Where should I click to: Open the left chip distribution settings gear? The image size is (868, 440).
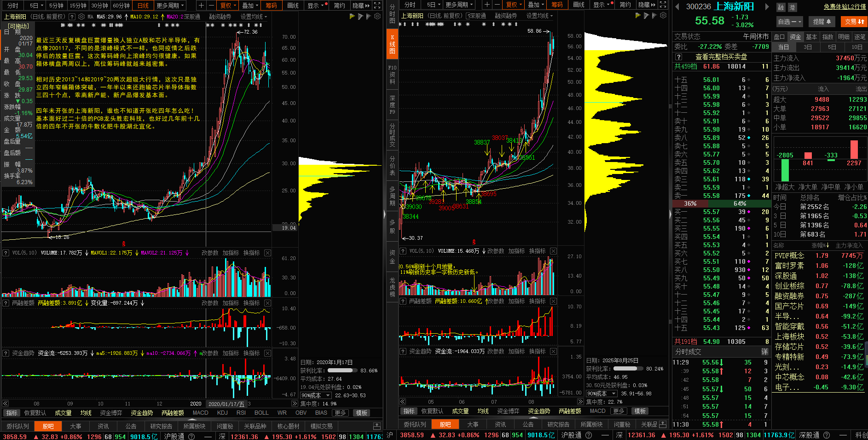pos(377,16)
